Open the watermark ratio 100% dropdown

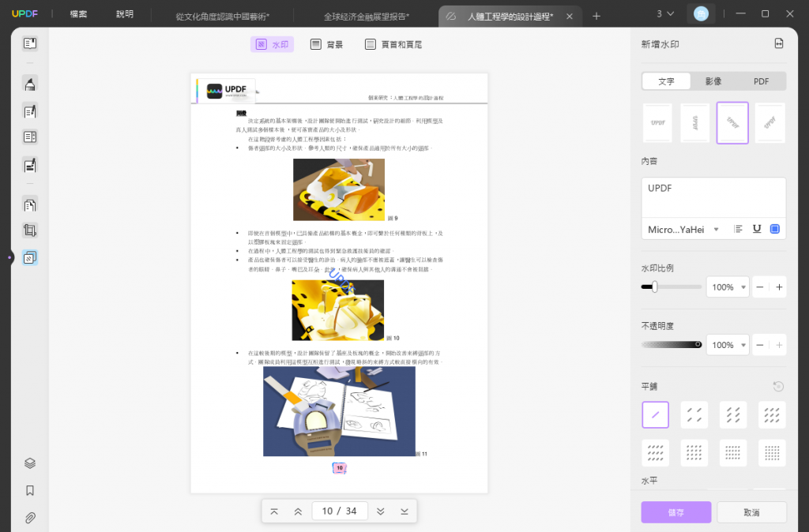point(728,287)
